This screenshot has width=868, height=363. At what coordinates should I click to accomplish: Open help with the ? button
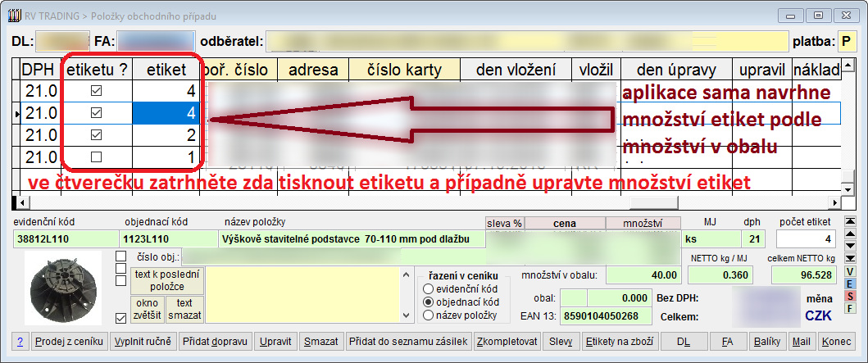point(20,341)
